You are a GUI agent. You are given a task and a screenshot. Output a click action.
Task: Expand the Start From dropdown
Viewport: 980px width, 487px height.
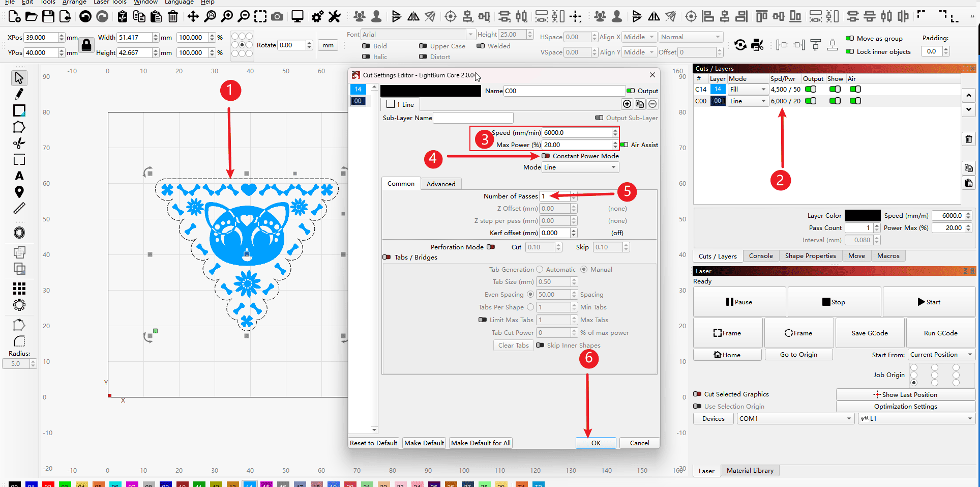point(941,355)
